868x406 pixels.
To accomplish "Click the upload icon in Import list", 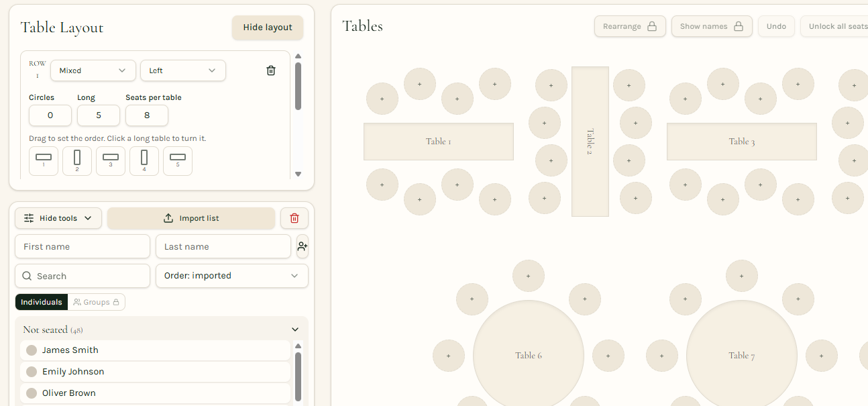I will [168, 218].
